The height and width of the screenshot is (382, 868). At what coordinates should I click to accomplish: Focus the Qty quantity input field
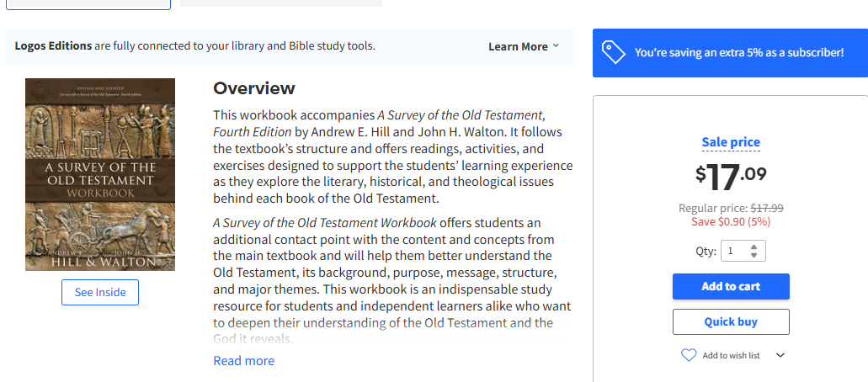(734, 251)
